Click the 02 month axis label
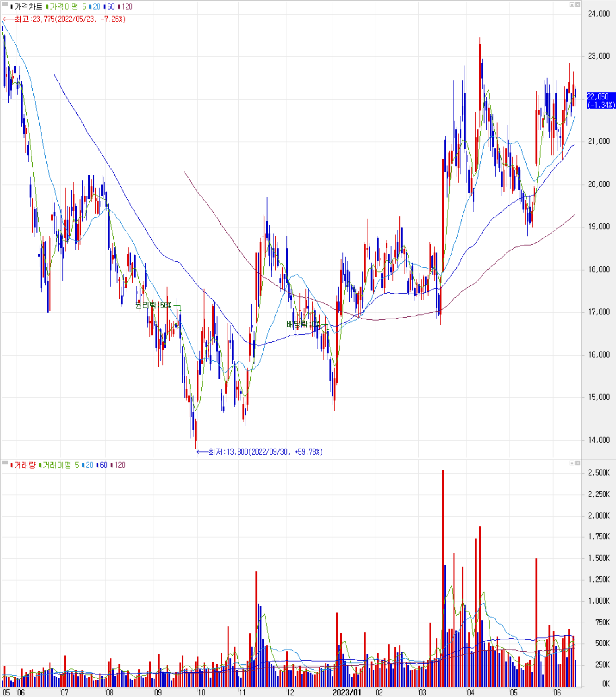Screen dimensions: 616x697 (379, 693)
